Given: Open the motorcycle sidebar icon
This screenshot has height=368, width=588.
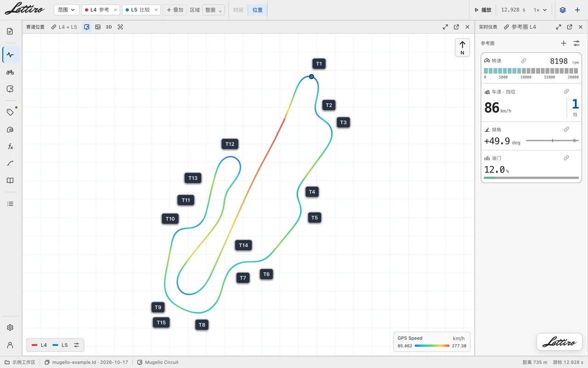Looking at the screenshot, I should (10, 72).
